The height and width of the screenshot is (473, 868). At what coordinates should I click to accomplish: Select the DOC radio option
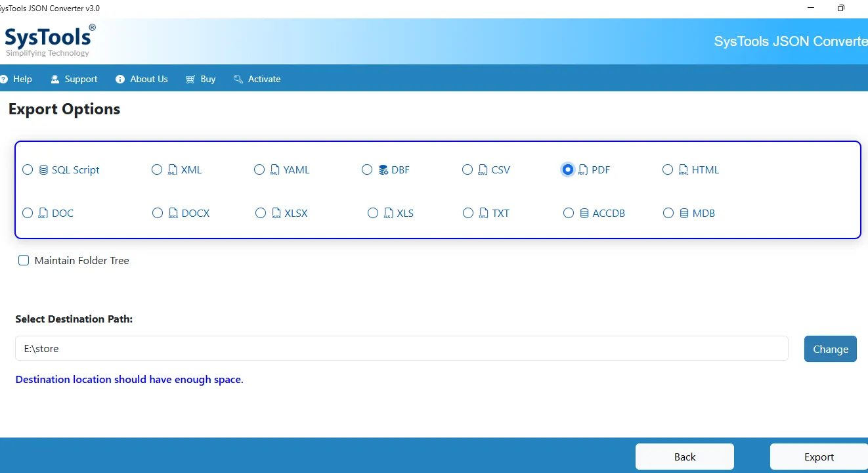(28, 213)
